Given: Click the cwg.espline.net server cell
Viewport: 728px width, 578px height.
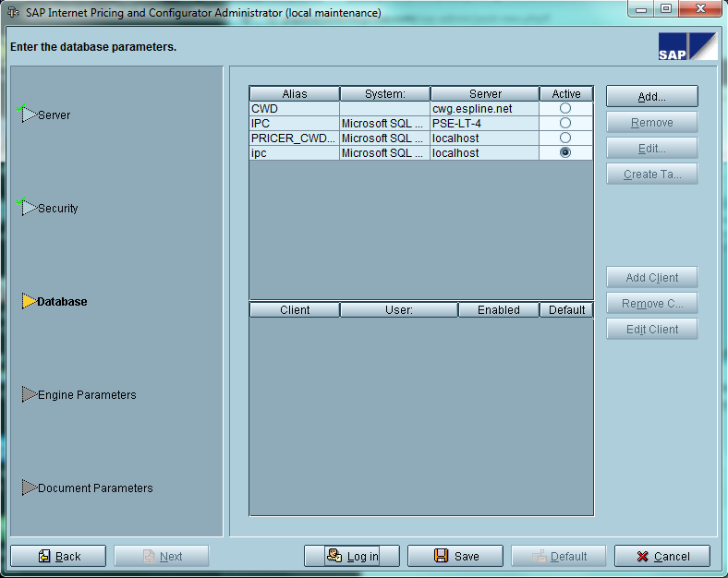Looking at the screenshot, I should pos(485,109).
